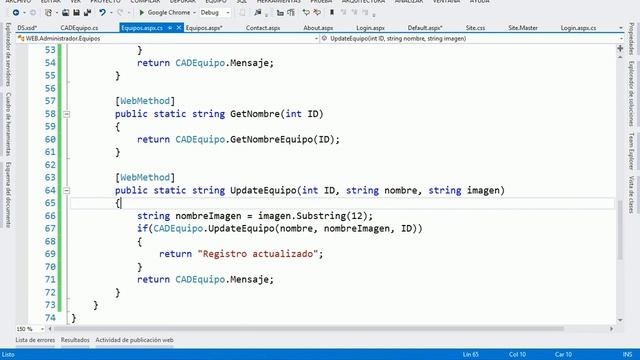Click the vertical scrollbar up arrow
This screenshot has height=360, width=640.
pyautogui.click(x=620, y=57)
